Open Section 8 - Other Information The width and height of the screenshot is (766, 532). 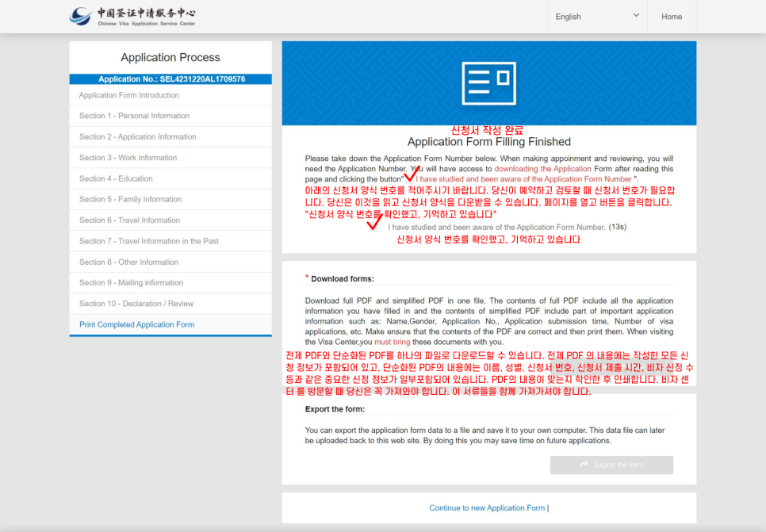[x=128, y=262]
